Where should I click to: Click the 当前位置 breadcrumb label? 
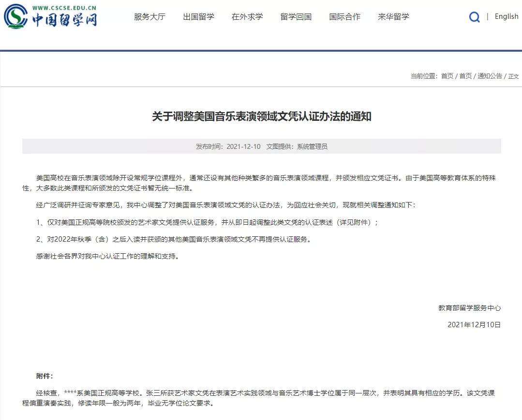[424, 76]
